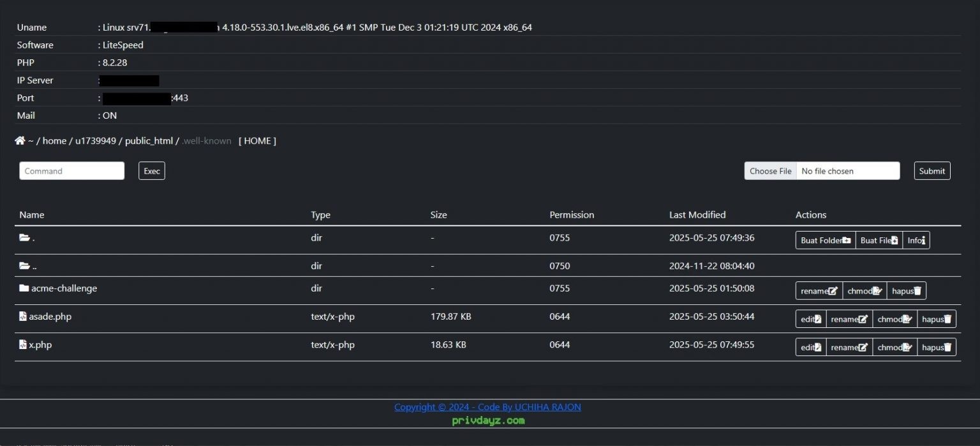Click Choose File to pick an upload
The image size is (980, 446).
pyautogui.click(x=771, y=171)
